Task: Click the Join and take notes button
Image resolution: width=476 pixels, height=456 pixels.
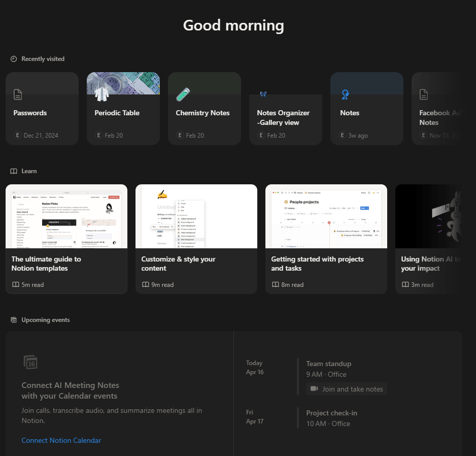Action: click(x=346, y=388)
